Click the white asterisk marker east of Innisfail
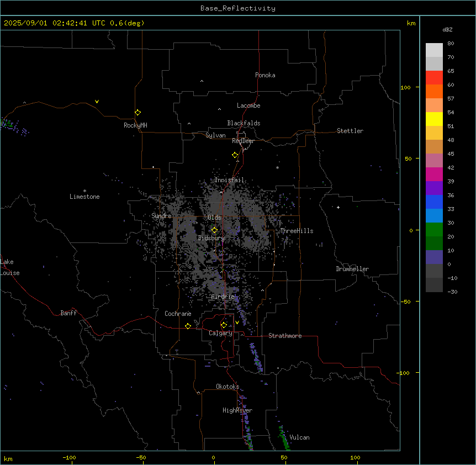The width and height of the screenshot is (476, 465). [x=277, y=167]
